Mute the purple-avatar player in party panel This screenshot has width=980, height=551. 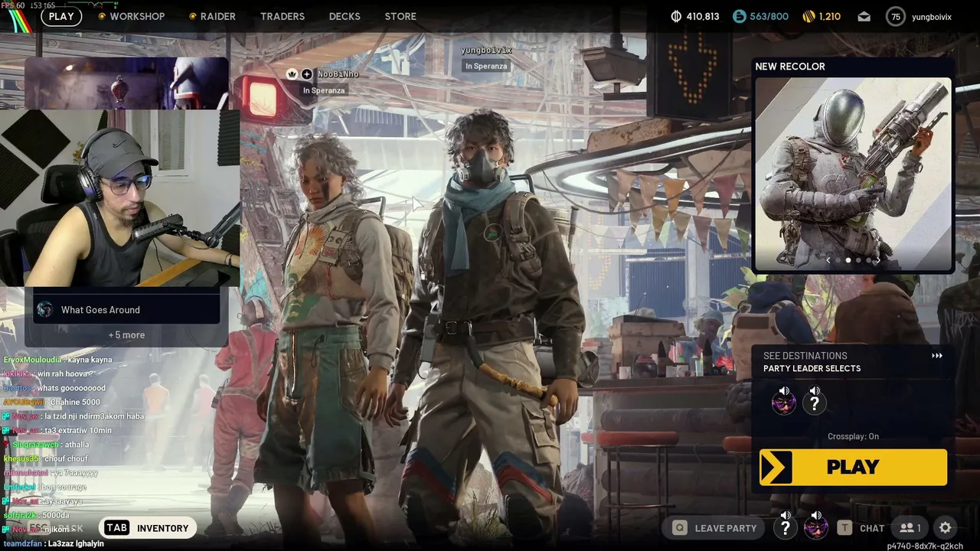click(x=784, y=390)
